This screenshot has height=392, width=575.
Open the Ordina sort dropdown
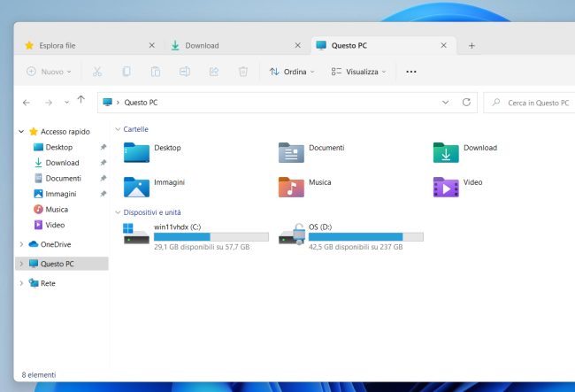(291, 72)
